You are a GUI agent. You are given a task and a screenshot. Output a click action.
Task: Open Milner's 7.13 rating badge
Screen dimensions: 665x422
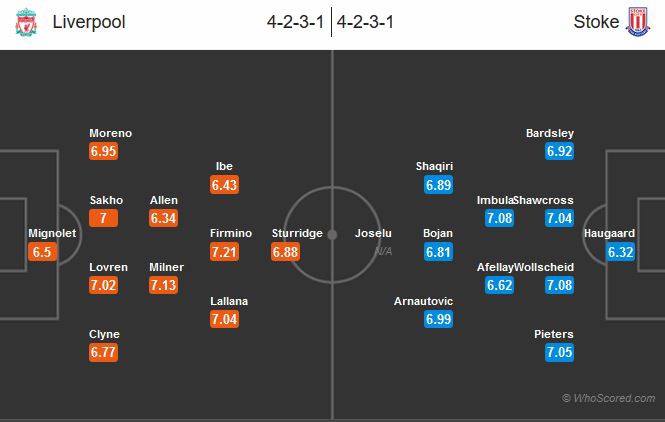164,286
